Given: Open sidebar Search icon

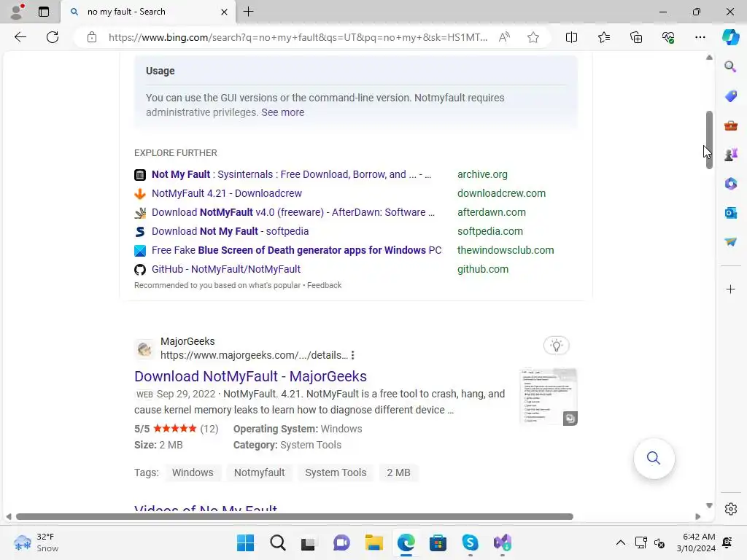Looking at the screenshot, I should 730,66.
